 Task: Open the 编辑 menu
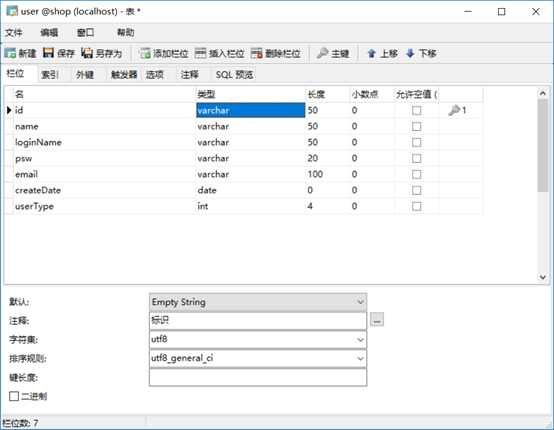[49, 33]
